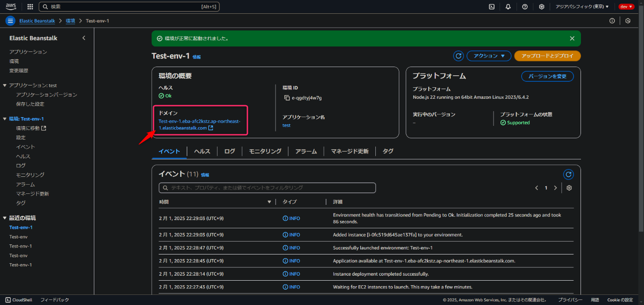Open the help question mark icon

point(525,6)
